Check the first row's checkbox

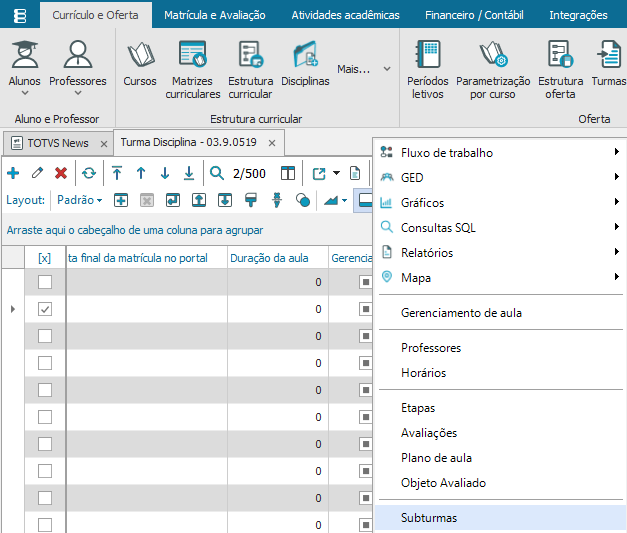44,283
